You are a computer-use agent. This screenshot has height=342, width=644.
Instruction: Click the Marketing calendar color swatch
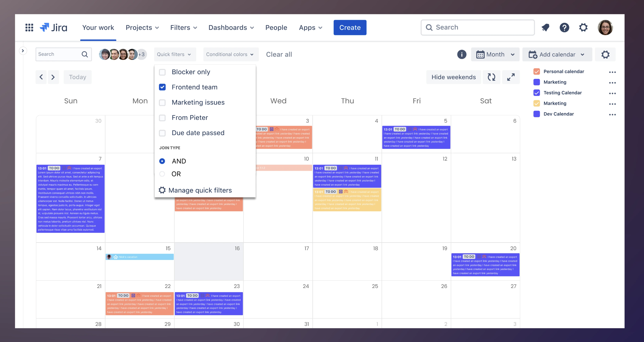pyautogui.click(x=537, y=82)
